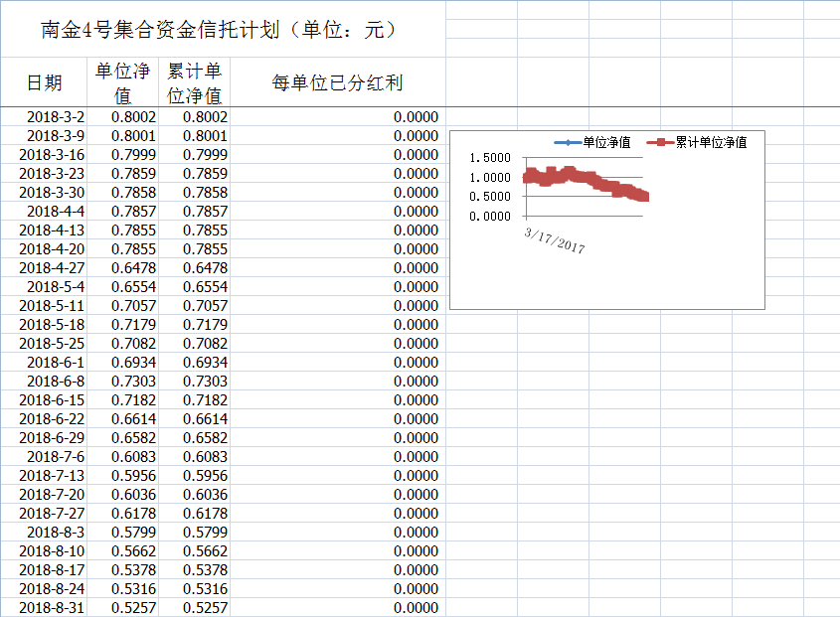Click the 3/17/2017 date axis label
Viewport: 840px width, 617px height.
[x=555, y=240]
